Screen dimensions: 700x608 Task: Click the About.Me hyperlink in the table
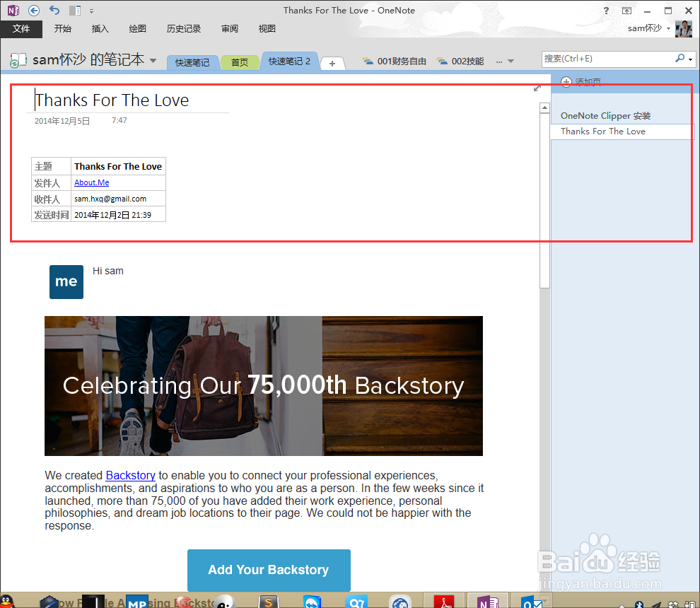coord(91,182)
